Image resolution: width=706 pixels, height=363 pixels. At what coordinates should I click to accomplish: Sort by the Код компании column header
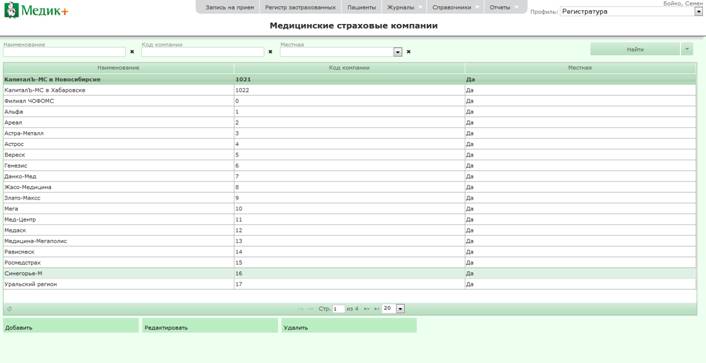(x=349, y=68)
